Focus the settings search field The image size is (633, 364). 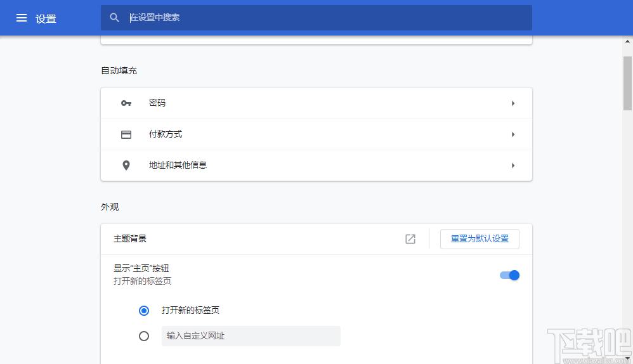(x=316, y=18)
